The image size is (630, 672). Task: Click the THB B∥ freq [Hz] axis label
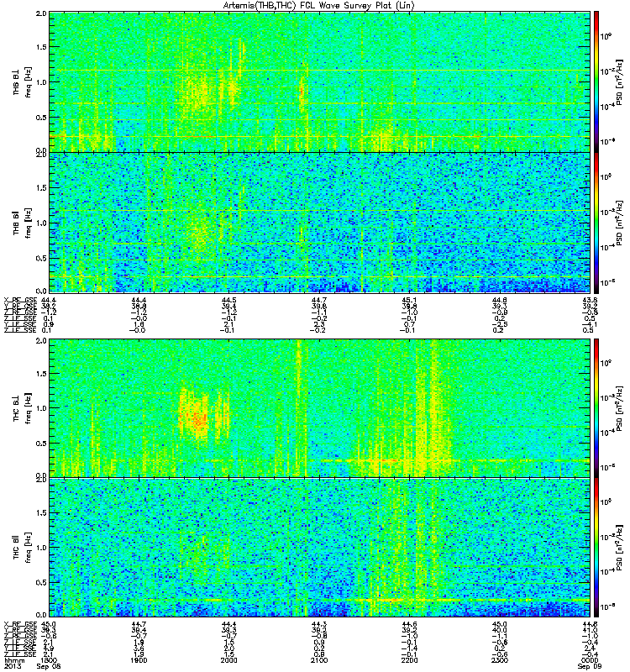tap(29, 223)
